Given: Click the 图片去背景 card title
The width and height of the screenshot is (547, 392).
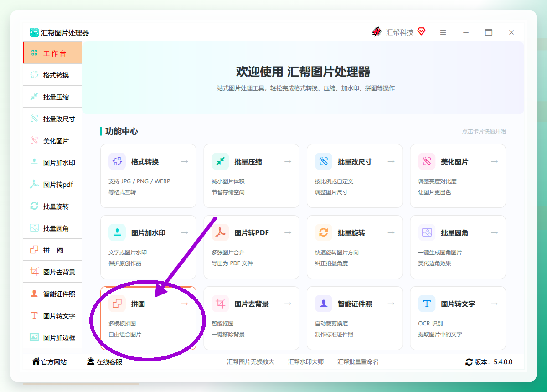Looking at the screenshot, I should pos(252,304).
